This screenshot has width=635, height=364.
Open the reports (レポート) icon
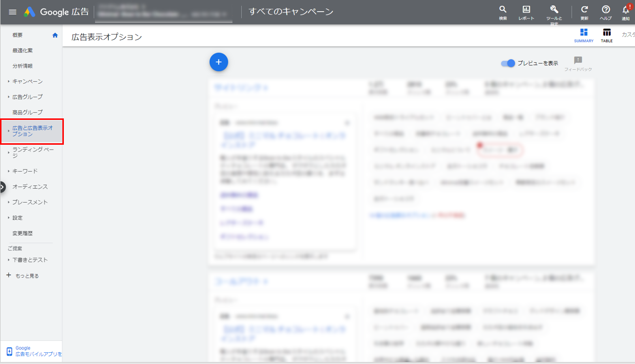(526, 10)
